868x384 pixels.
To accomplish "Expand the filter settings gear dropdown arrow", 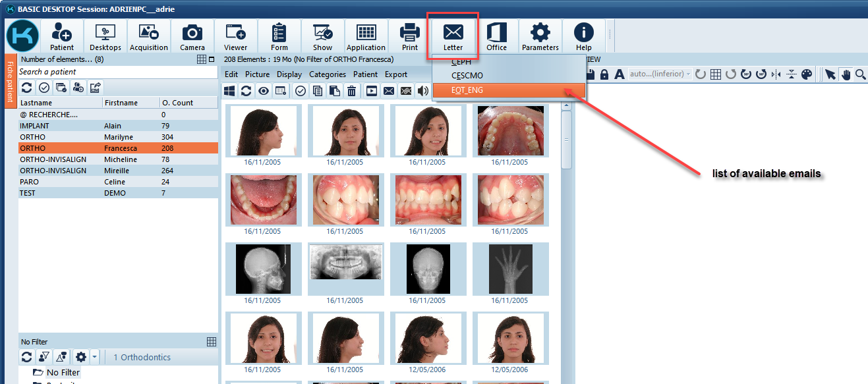I will [x=95, y=357].
